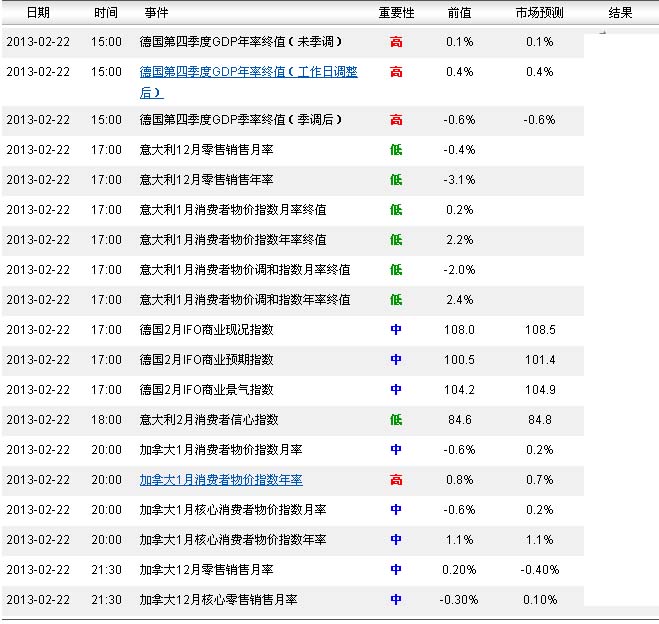Click forecast value -0.40%
The image size is (659, 624).
click(x=540, y=570)
